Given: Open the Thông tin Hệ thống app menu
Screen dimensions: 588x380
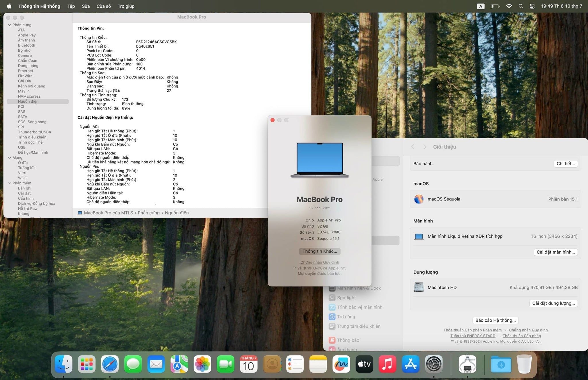Looking at the screenshot, I should (39, 6).
